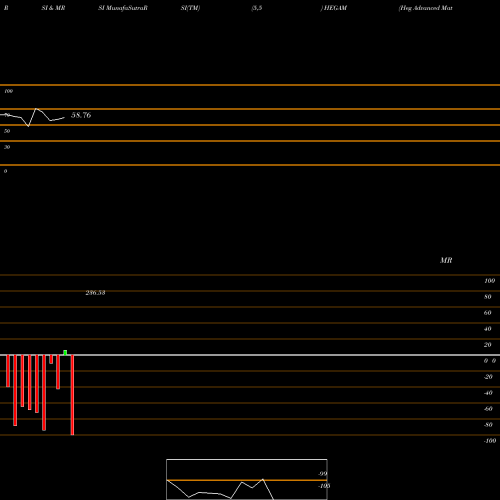The height and width of the screenshot is (500, 500).
Task: Click the -100 label on MR axis
Action: coord(490,441)
